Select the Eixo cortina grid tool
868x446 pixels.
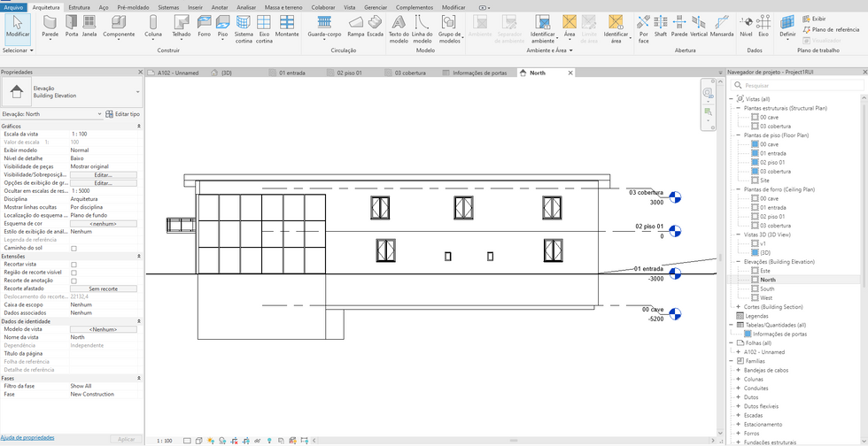pos(264,29)
